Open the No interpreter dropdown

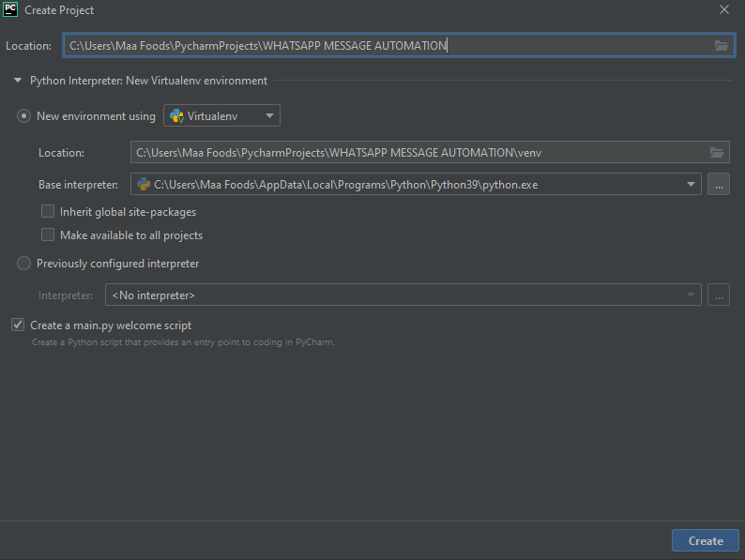tap(403, 295)
